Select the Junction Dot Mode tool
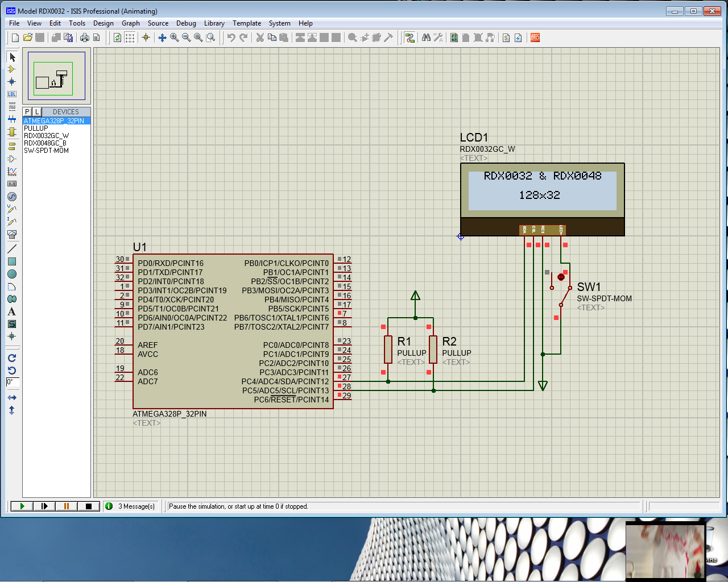This screenshot has height=582, width=728. (x=12, y=82)
